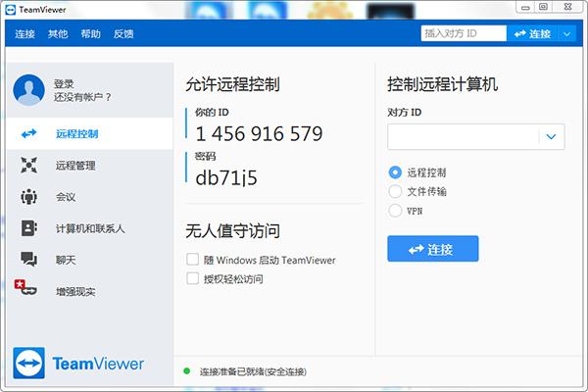The width and height of the screenshot is (588, 392).
Task: Open the 会议 sidebar tab
Action: click(x=89, y=197)
